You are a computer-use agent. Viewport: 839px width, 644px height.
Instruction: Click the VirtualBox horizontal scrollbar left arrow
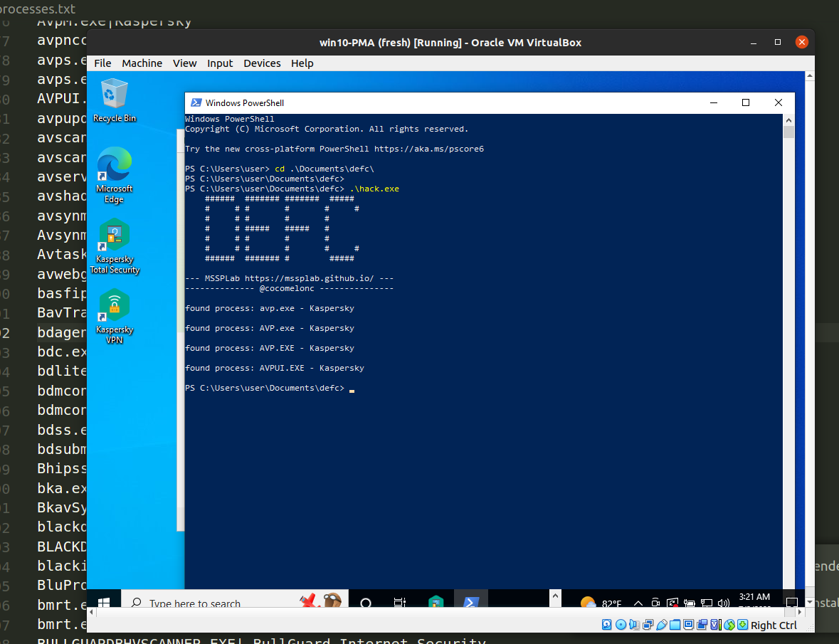[x=92, y=612]
